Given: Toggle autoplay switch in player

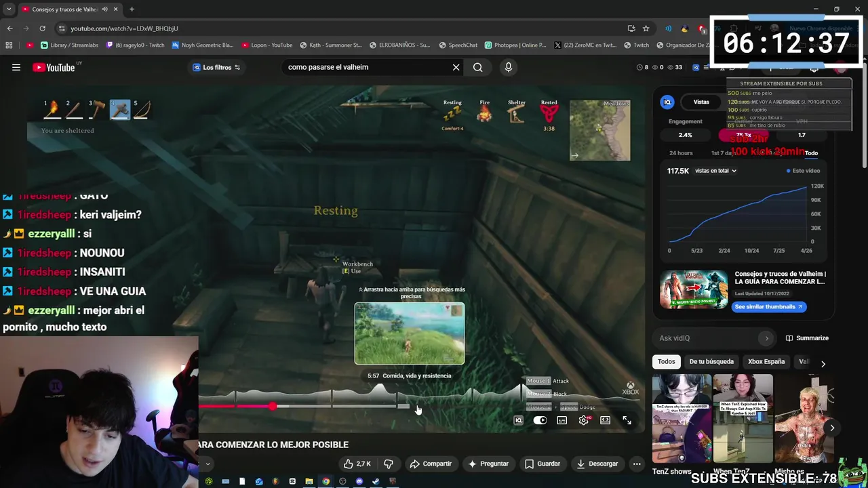Looking at the screenshot, I should [540, 420].
